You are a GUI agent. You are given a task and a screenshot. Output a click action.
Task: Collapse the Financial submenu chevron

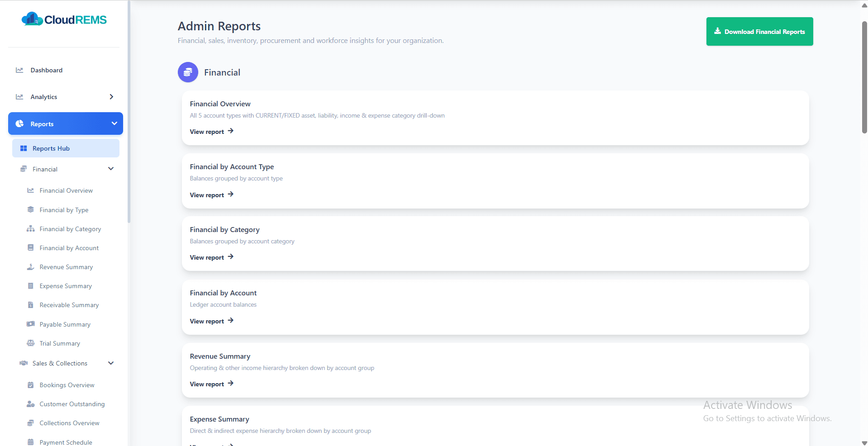coord(111,169)
